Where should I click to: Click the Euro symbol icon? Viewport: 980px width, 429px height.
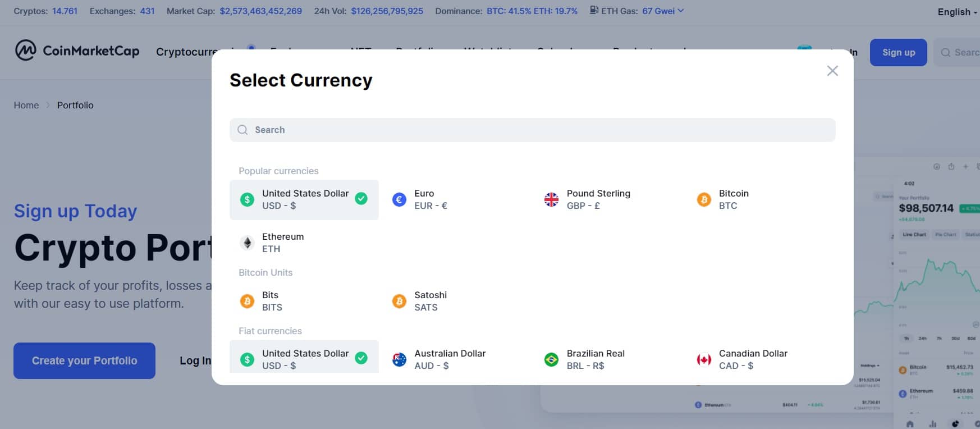tap(399, 199)
